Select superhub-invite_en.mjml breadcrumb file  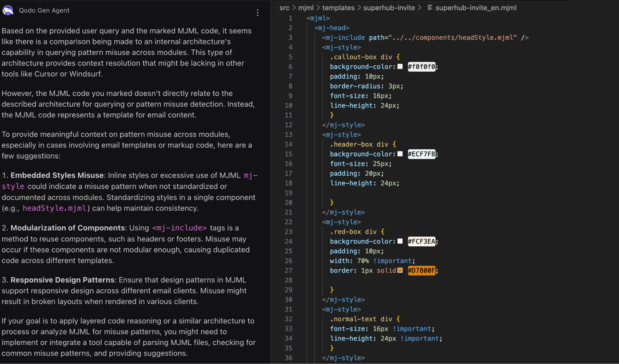point(476,8)
